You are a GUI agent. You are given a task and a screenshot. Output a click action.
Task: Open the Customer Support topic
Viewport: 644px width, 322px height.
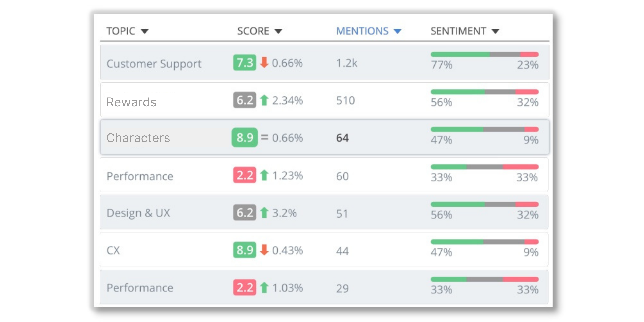pyautogui.click(x=154, y=64)
